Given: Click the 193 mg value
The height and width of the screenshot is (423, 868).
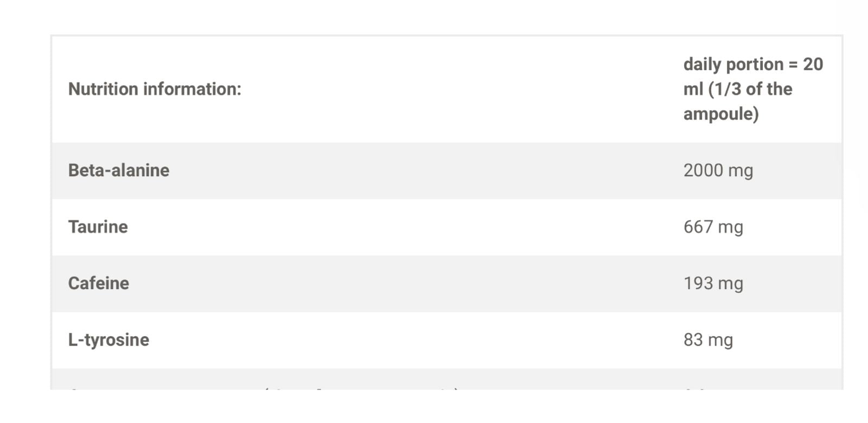Looking at the screenshot, I should (713, 283).
